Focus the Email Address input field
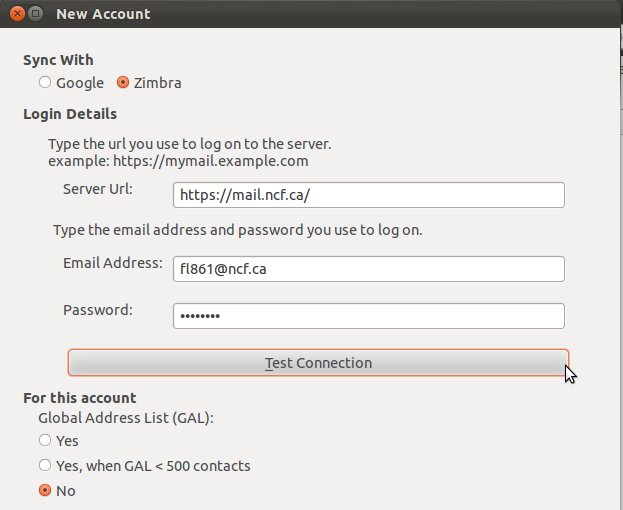This screenshot has height=510, width=623. point(369,269)
